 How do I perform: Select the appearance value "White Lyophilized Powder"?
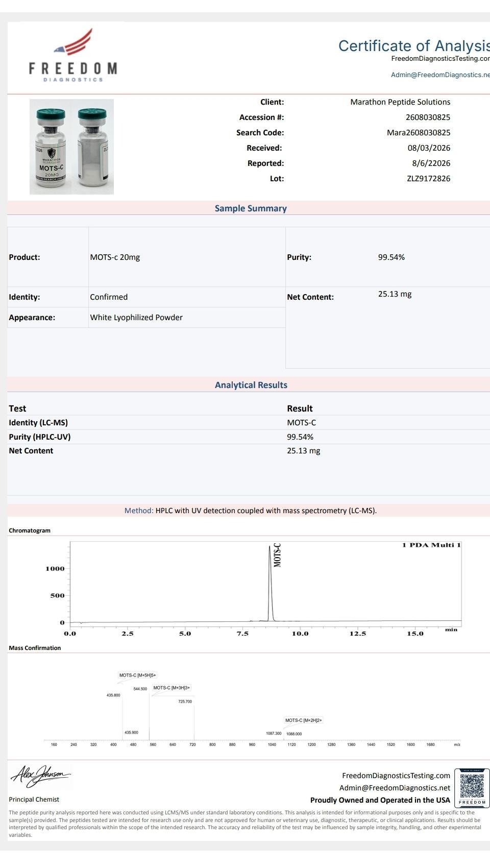[x=136, y=318]
